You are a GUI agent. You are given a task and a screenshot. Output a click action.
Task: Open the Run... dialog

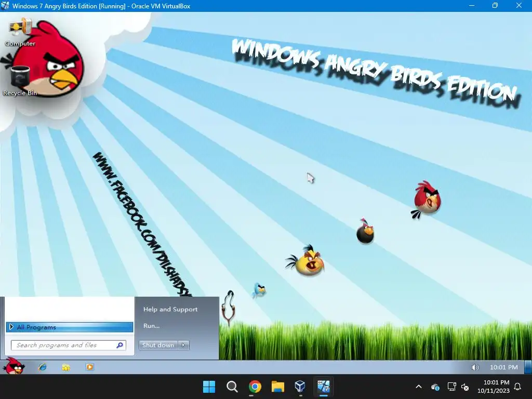pyautogui.click(x=151, y=326)
